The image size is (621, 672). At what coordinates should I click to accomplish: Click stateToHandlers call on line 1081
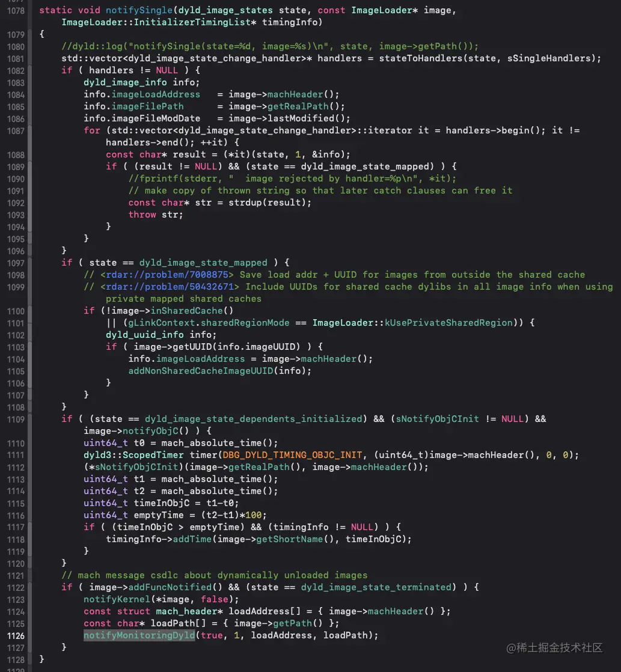pyautogui.click(x=420, y=58)
